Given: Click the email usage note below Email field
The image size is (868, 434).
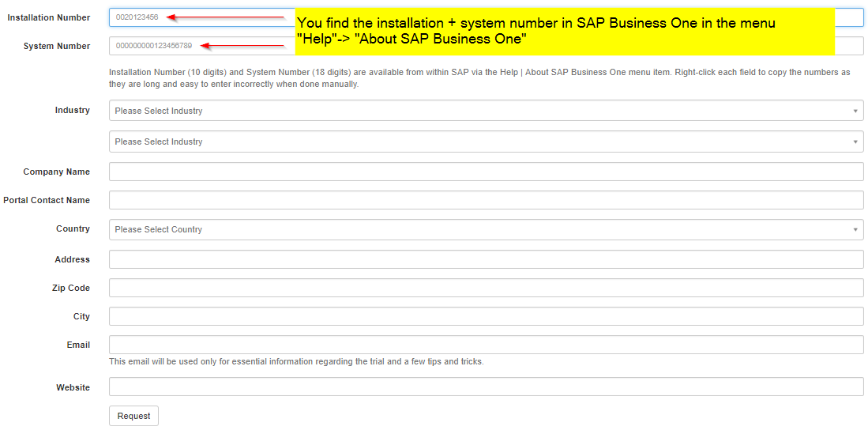Looking at the screenshot, I should pos(296,362).
